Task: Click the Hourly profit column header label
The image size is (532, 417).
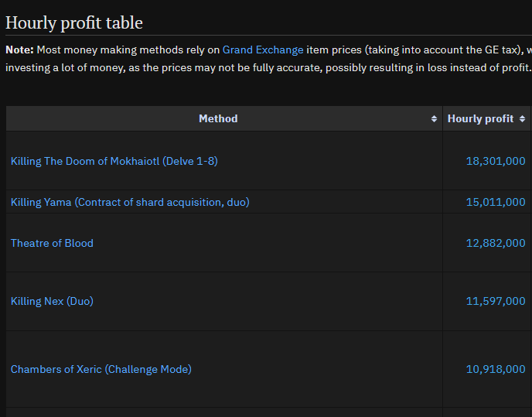Action: [x=480, y=119]
